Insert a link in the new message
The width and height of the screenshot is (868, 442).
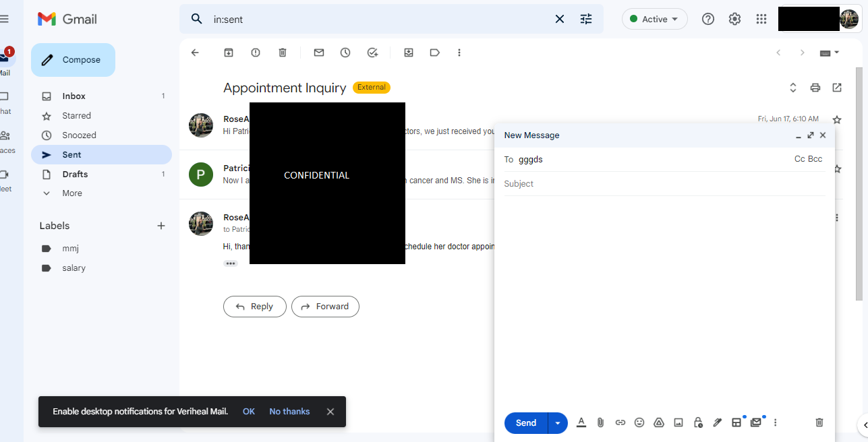click(620, 422)
